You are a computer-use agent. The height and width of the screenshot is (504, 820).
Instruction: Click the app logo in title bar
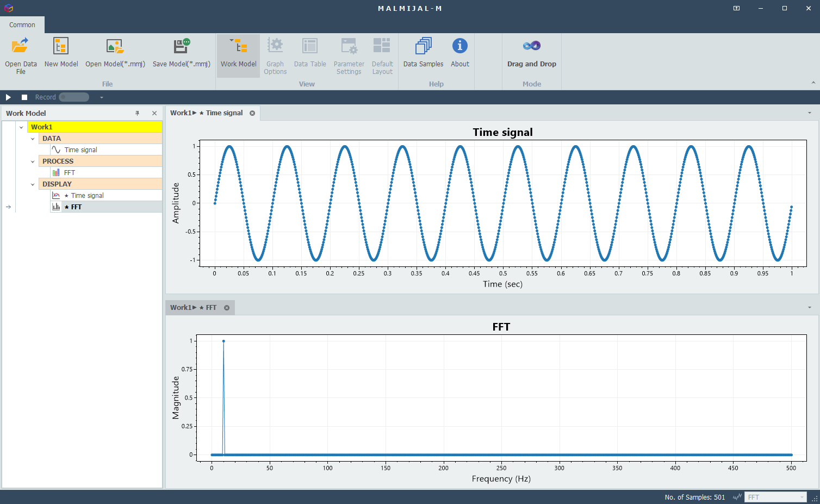[8, 8]
